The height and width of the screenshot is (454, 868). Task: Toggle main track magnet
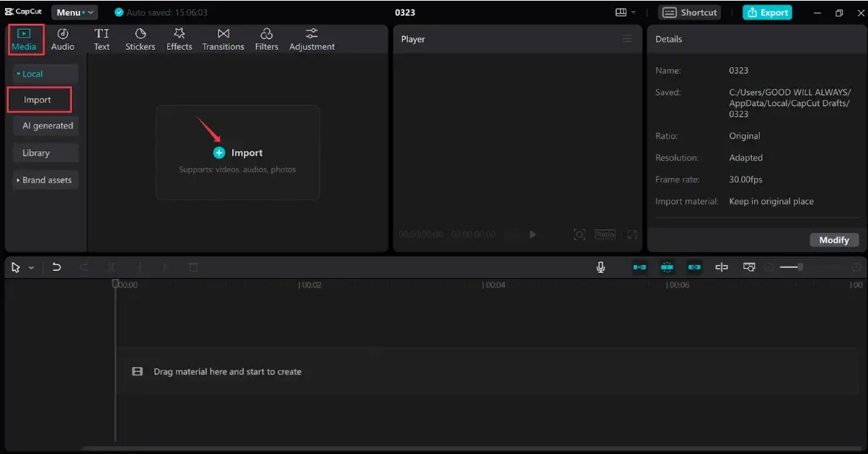click(639, 267)
